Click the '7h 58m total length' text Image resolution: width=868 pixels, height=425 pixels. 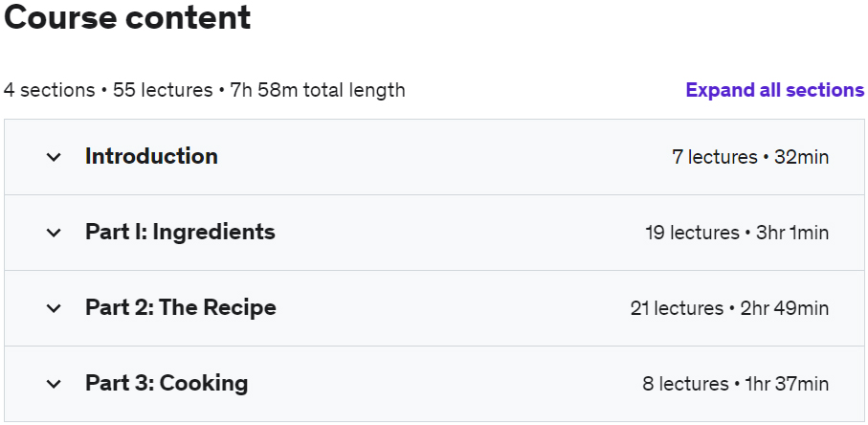point(318,90)
